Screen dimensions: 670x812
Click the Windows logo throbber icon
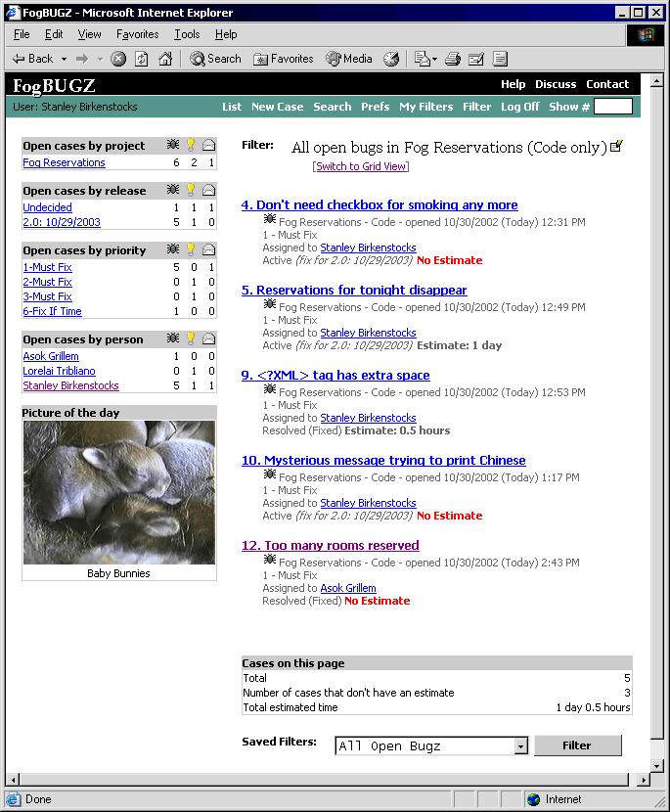click(646, 35)
